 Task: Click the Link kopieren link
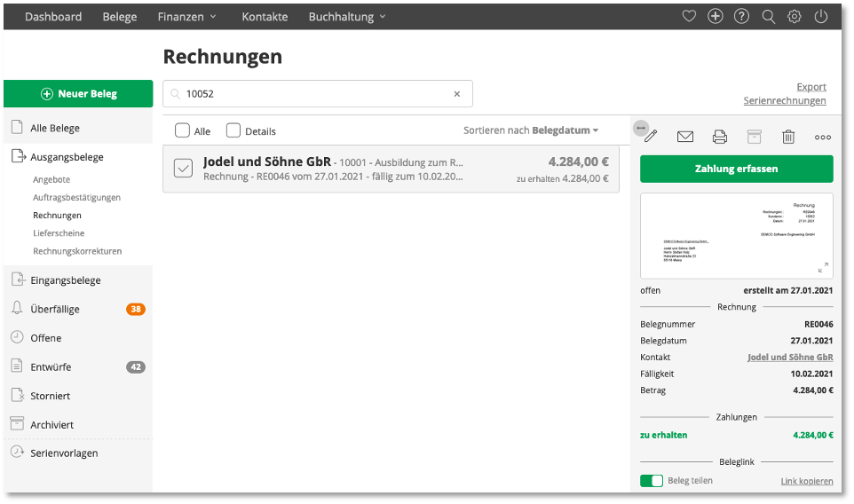[807, 481]
